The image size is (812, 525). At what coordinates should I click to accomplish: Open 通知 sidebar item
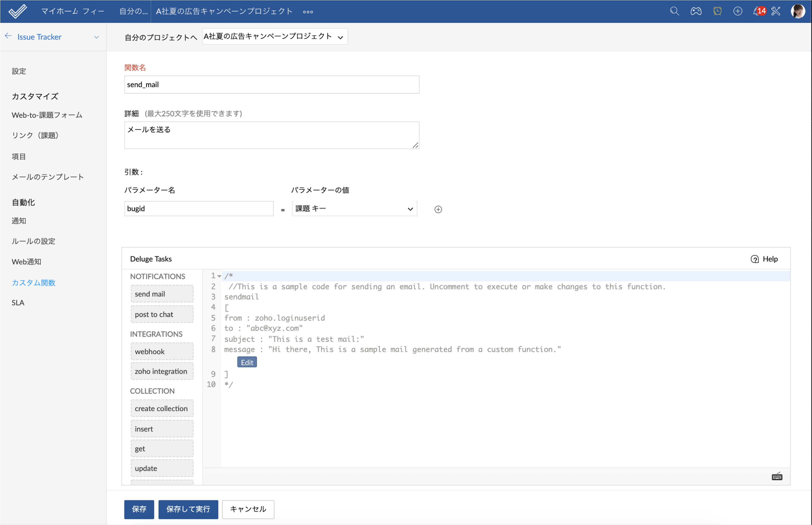pos(19,221)
